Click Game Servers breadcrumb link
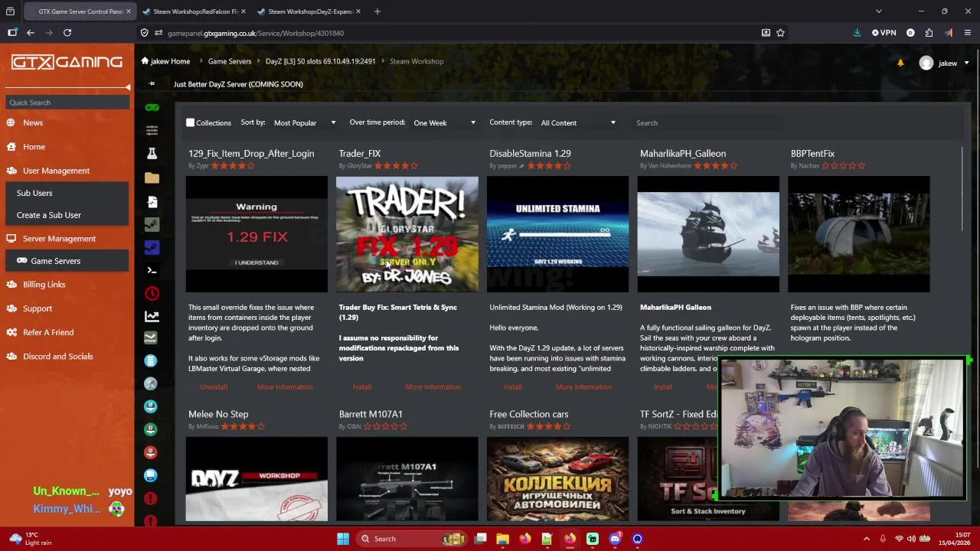Viewport: 980px width, 551px height. coord(230,61)
